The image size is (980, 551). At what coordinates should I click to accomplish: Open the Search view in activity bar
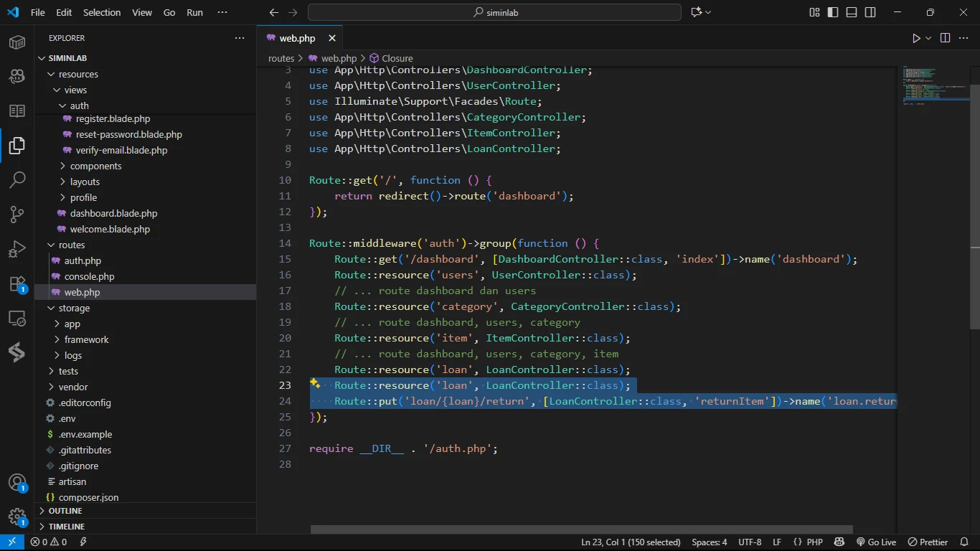17,179
